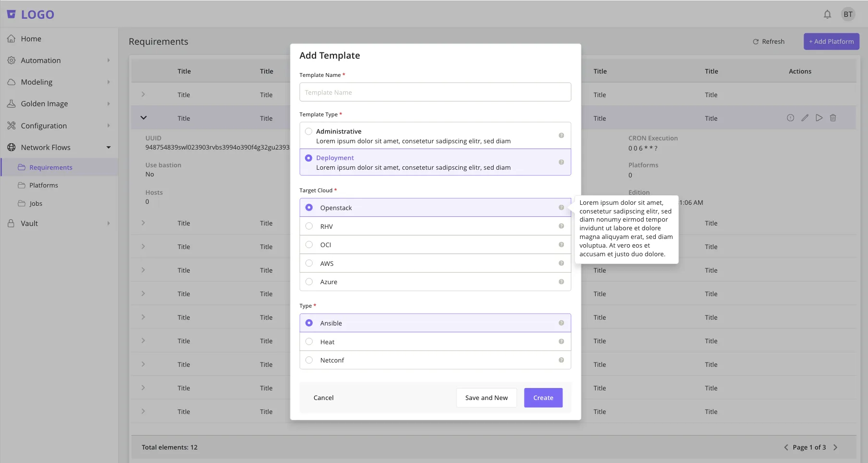Click the Vault lock icon
This screenshot has width=868, height=463.
point(11,224)
